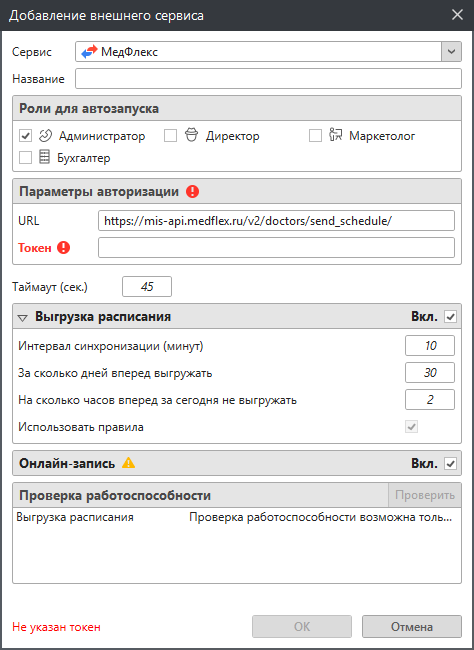Collapse the Выгрузка расписания section triangle
The image size is (474, 650).
click(x=23, y=318)
